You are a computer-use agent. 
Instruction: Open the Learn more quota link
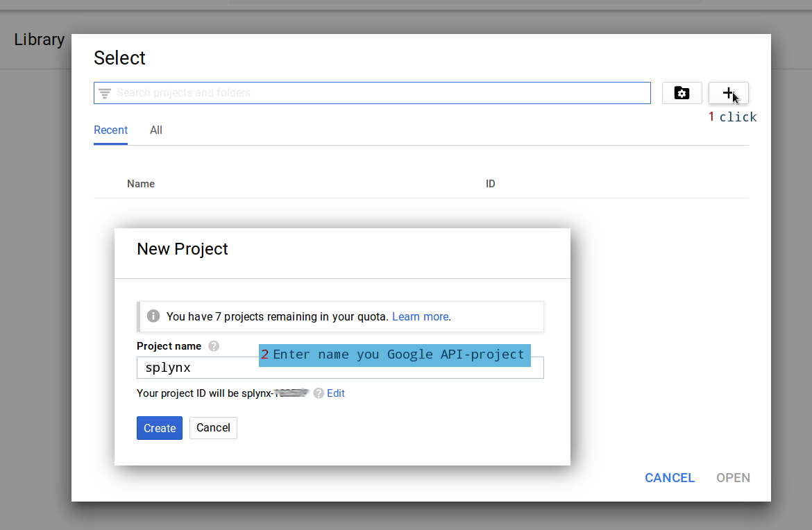point(420,316)
